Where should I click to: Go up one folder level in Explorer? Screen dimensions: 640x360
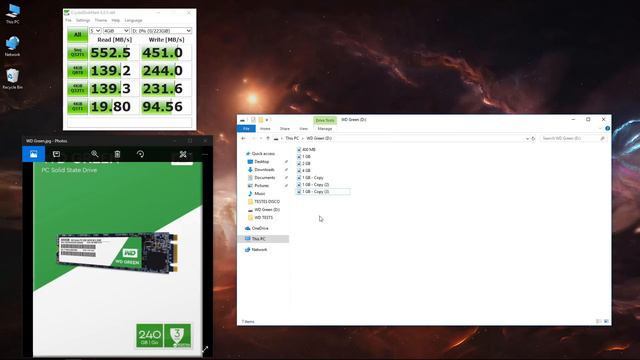pos(268,138)
